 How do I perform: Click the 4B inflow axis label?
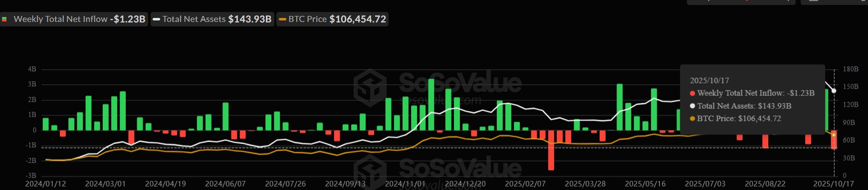coord(32,69)
